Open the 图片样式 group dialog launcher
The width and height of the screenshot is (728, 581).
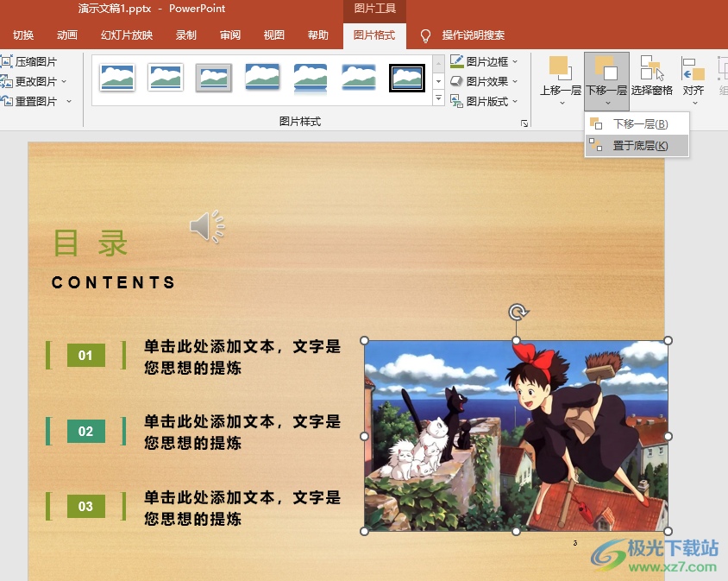coord(524,123)
